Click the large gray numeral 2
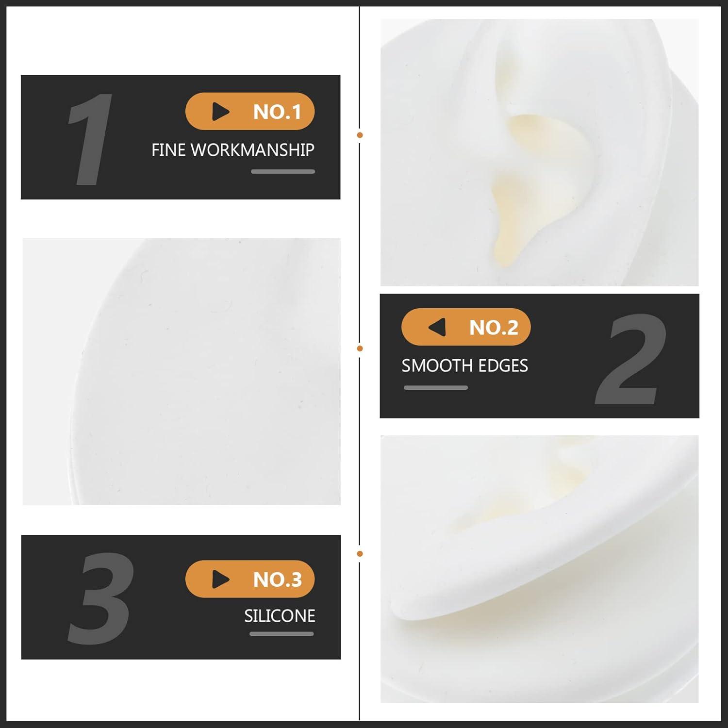Screen dimensions: 728x728 [x=631, y=359]
